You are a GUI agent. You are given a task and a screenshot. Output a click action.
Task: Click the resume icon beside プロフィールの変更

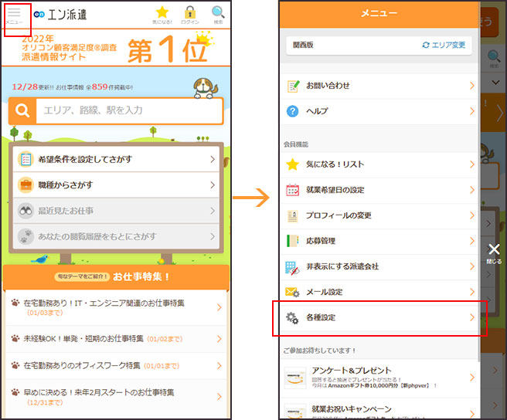pyautogui.click(x=293, y=216)
